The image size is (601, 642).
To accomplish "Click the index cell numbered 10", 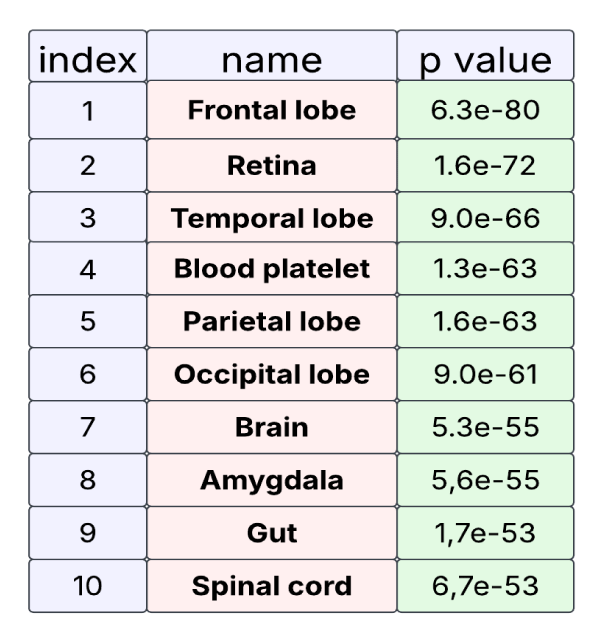I will 87,586.
